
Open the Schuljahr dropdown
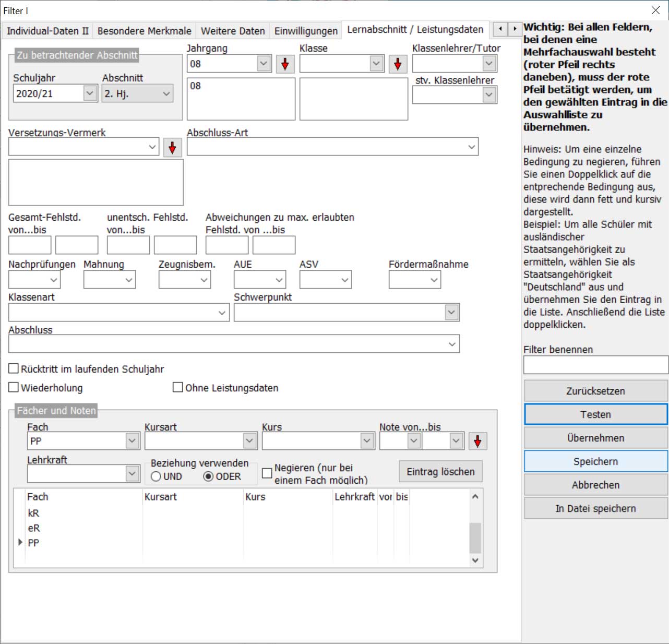tap(90, 93)
